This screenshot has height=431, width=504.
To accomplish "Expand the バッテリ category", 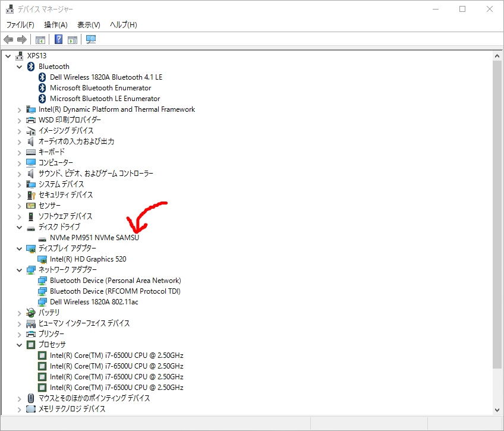I will coord(19,313).
